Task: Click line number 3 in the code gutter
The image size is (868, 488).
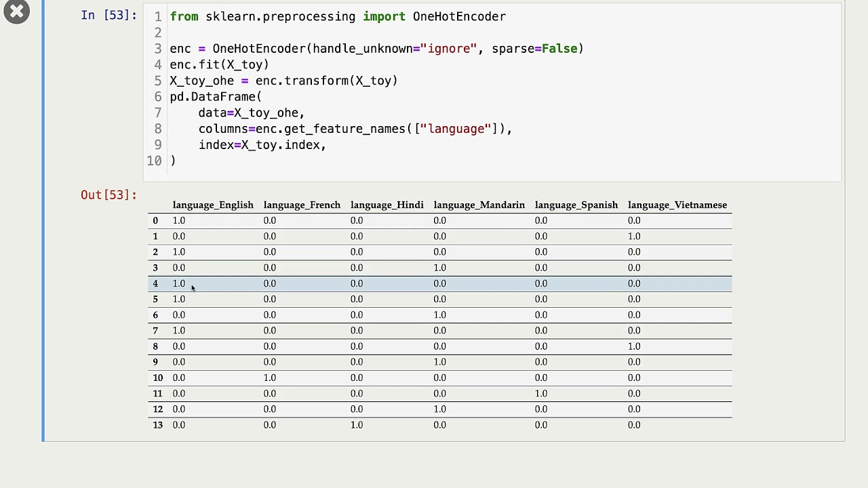Action: click(x=158, y=49)
